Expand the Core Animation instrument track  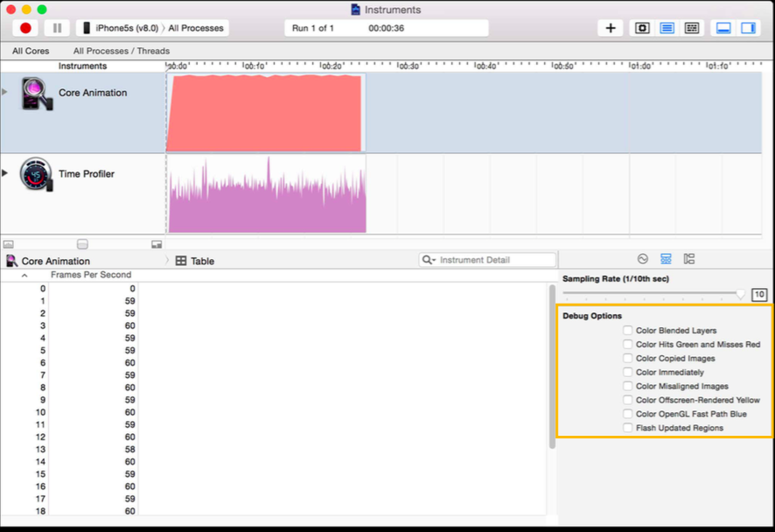tap(4, 92)
